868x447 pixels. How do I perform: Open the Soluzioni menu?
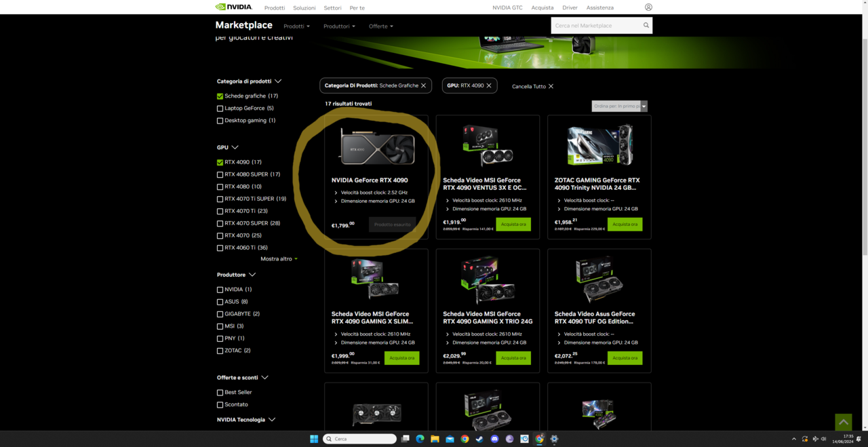[304, 8]
